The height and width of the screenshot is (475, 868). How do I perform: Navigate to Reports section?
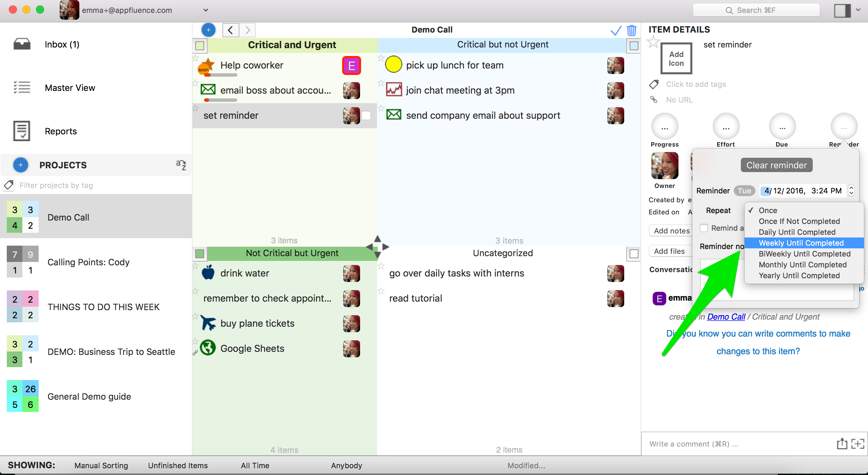(61, 131)
